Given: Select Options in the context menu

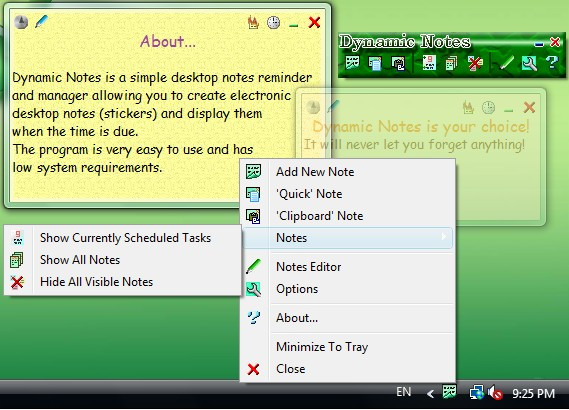Looking at the screenshot, I should 348,289.
